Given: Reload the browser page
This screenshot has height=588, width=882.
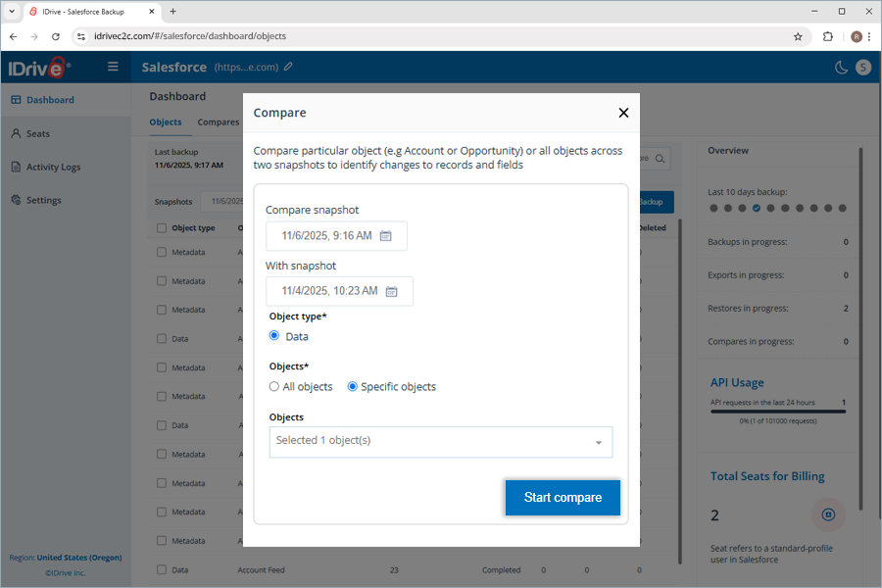Looking at the screenshot, I should [x=56, y=36].
